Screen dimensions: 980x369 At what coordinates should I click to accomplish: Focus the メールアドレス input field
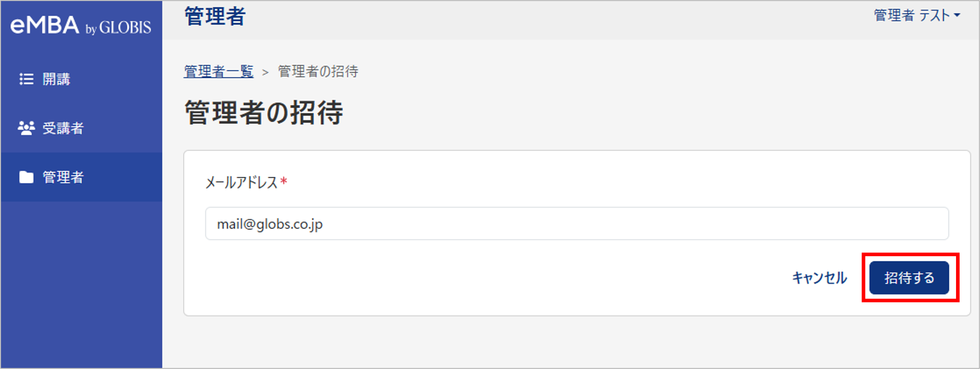click(x=577, y=224)
